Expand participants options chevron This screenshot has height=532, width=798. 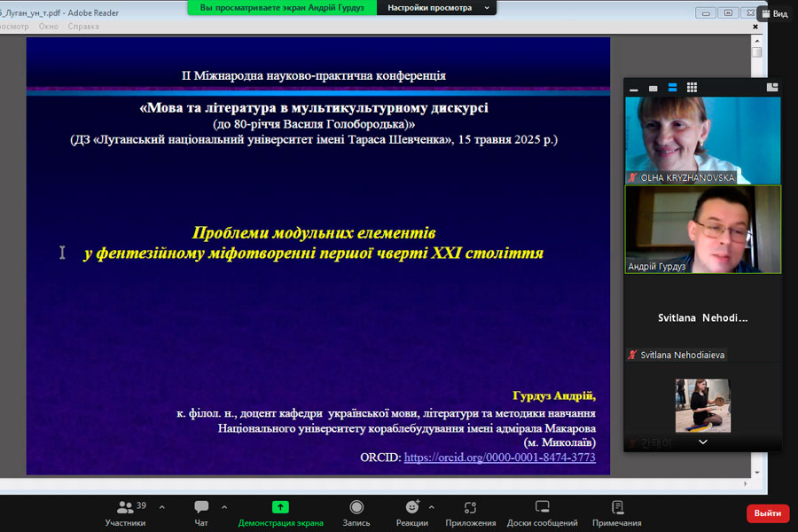[x=162, y=507]
